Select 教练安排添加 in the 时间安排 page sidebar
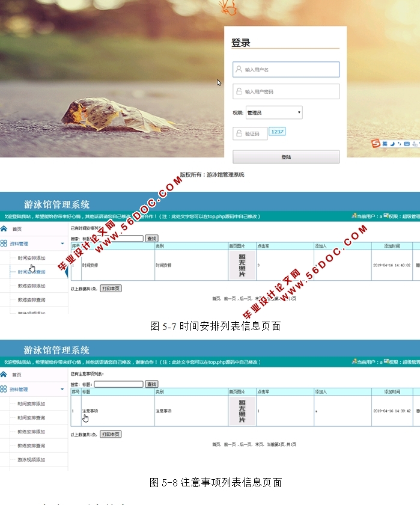The image size is (420, 505). (31, 286)
